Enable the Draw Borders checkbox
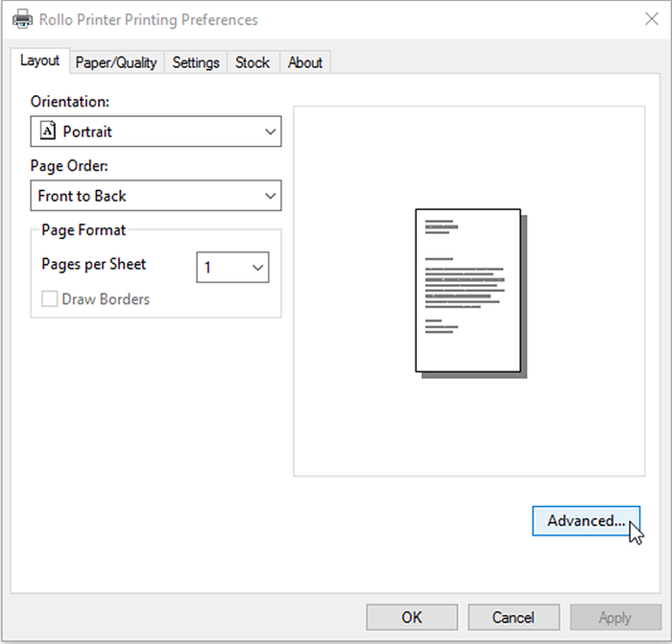This screenshot has width=672, height=644. click(x=49, y=298)
